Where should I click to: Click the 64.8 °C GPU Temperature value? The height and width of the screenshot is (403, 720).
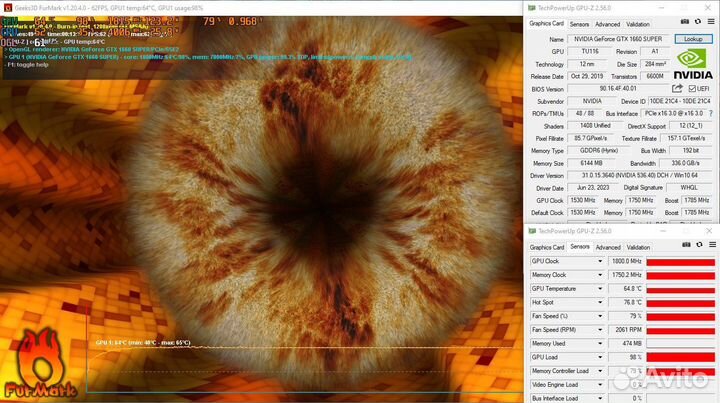(x=625, y=289)
